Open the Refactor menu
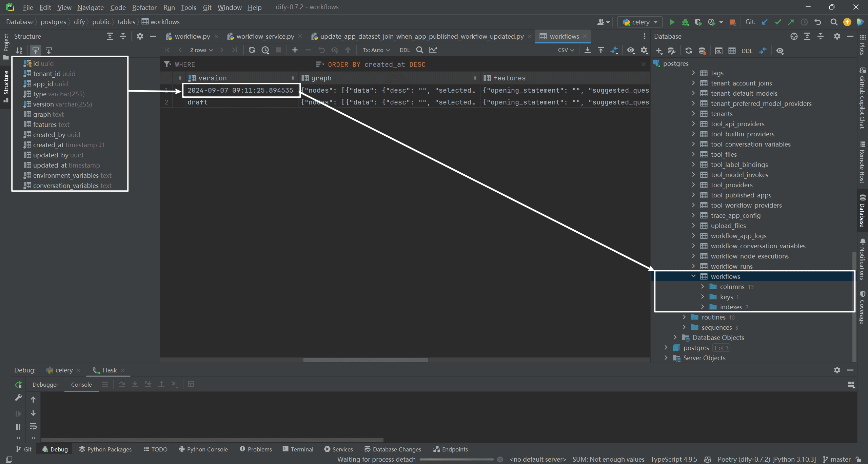The width and height of the screenshot is (868, 464). [x=144, y=7]
